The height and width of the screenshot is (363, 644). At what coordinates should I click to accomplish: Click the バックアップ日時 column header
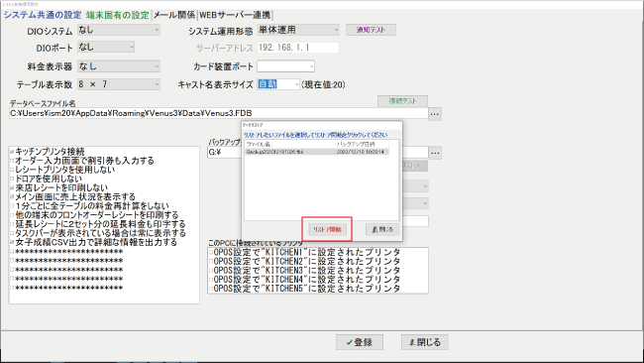tap(362, 144)
